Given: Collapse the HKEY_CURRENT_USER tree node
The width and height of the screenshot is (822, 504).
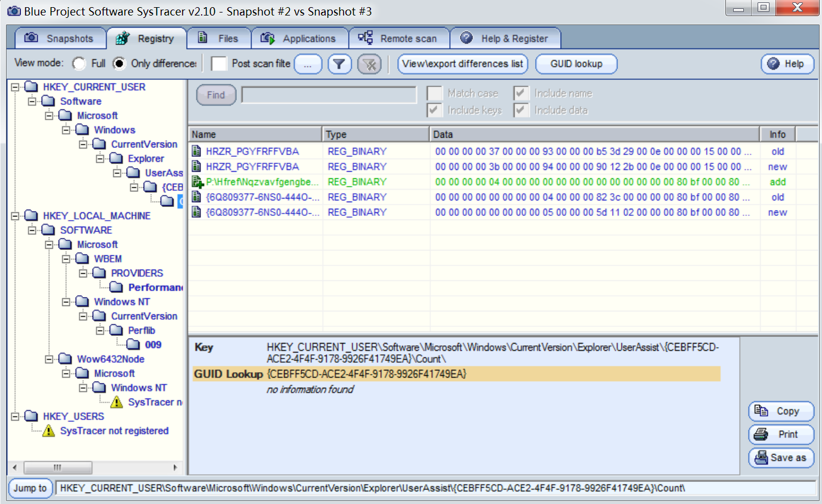Looking at the screenshot, I should (x=15, y=87).
